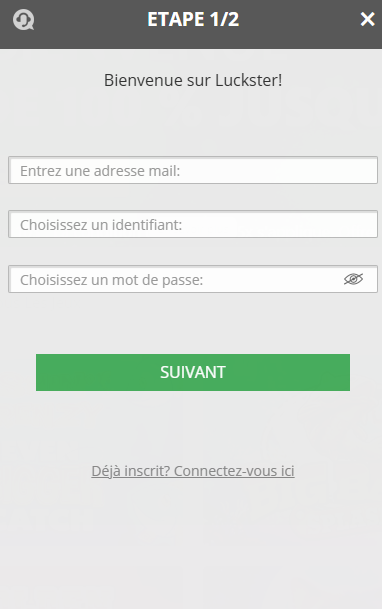Activate the email address input box
The image size is (382, 609).
coord(193,170)
